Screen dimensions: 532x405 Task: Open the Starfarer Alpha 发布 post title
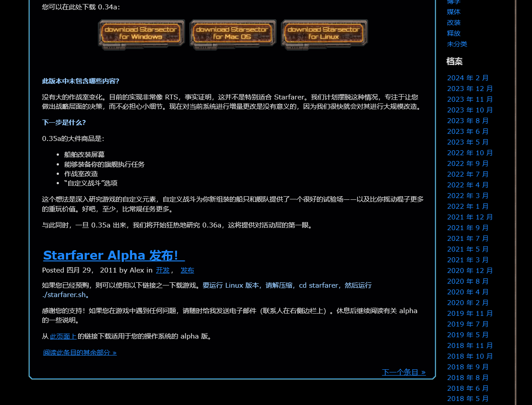click(113, 256)
